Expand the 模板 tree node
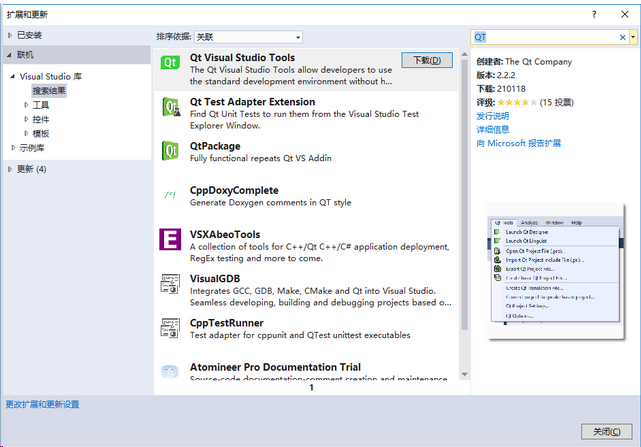 click(26, 133)
